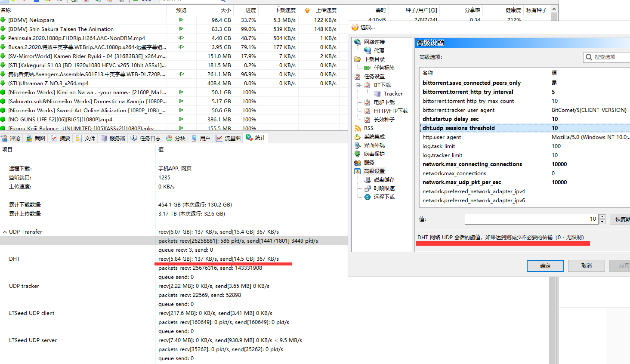
Task: Select the log.task_limit option row
Action: (x=525, y=146)
